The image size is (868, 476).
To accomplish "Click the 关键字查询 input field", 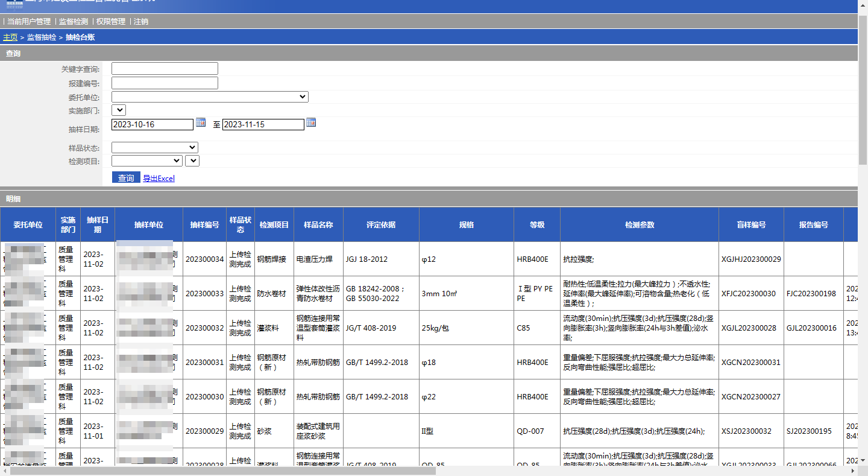I will (x=165, y=69).
